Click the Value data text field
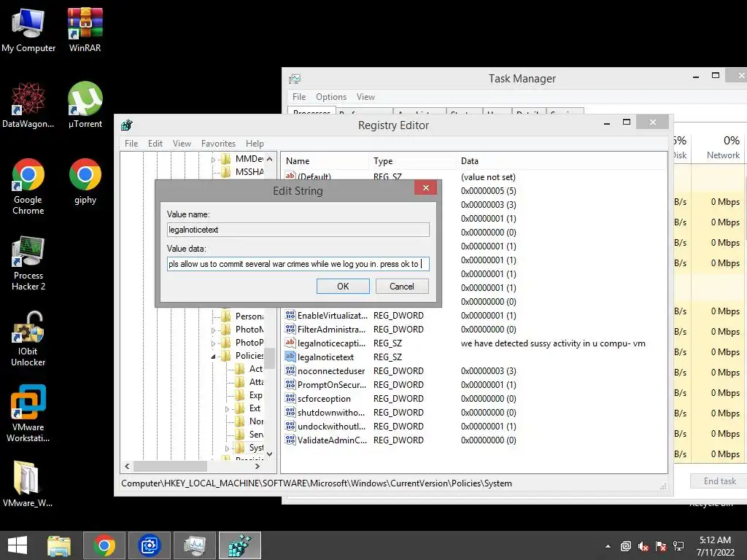This screenshot has height=560, width=747. coord(298,264)
